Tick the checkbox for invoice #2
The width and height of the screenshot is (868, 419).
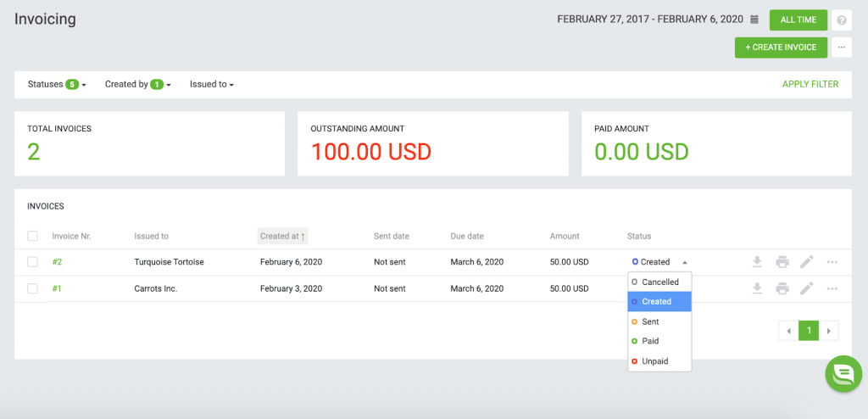tap(33, 261)
